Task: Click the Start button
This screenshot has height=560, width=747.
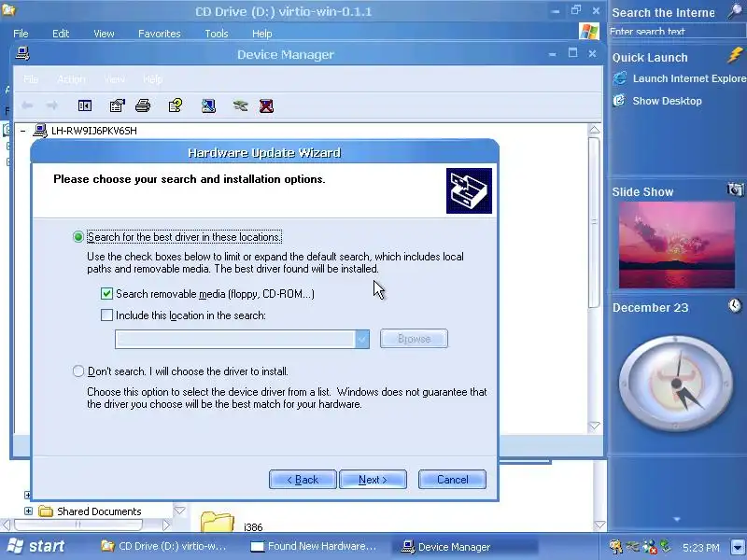Action: coord(36,546)
